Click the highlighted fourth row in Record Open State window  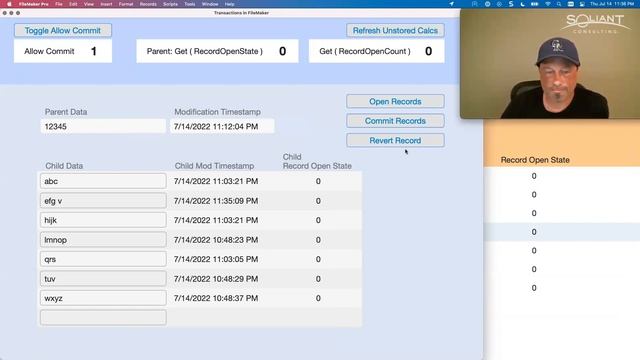tap(562, 232)
